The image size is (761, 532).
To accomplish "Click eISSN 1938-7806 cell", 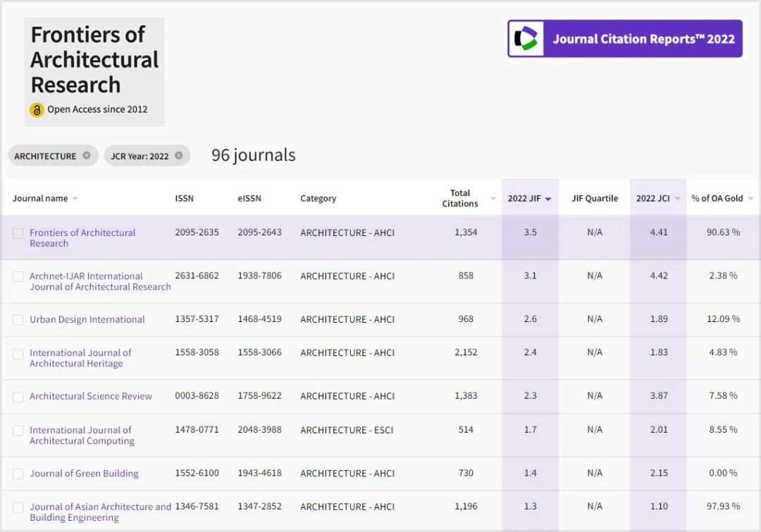I will coord(259,276).
